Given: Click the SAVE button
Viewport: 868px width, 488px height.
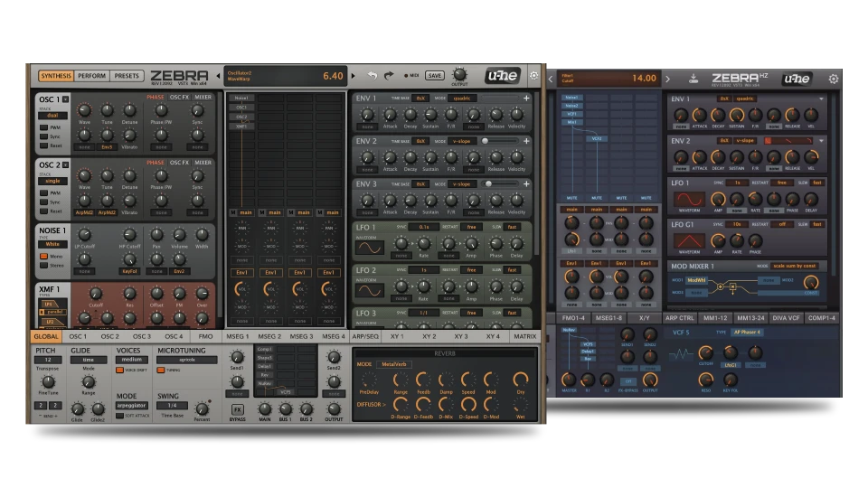Looking at the screenshot, I should tap(435, 76).
